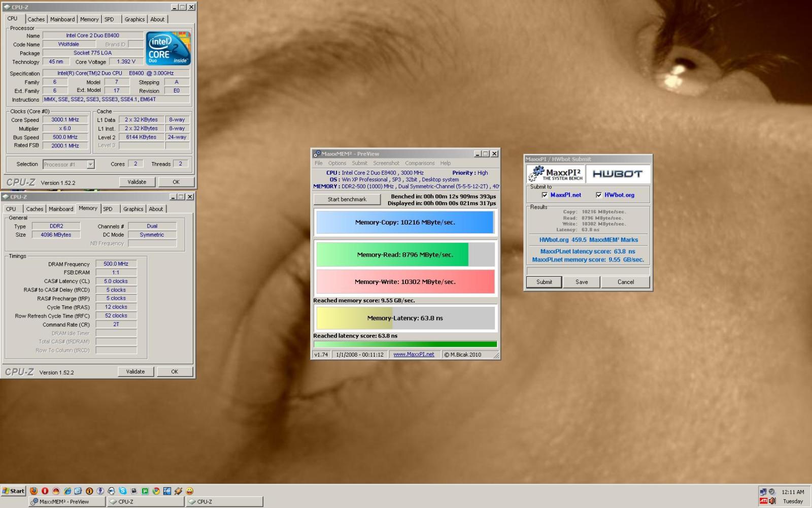Image resolution: width=812 pixels, height=508 pixels.
Task: Click OK in the top CPU-Z window
Action: 176,182
